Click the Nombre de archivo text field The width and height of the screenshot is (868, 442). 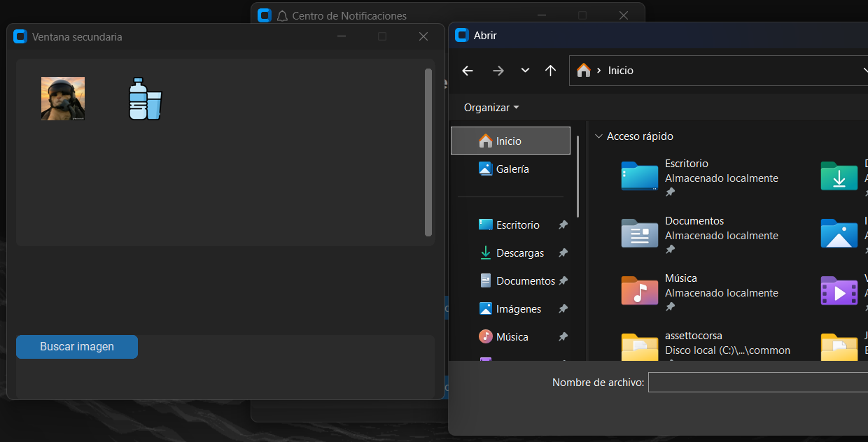click(757, 383)
